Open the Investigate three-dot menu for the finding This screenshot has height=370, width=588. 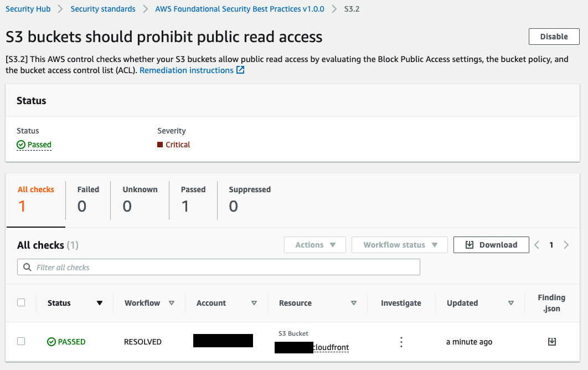[x=401, y=342]
